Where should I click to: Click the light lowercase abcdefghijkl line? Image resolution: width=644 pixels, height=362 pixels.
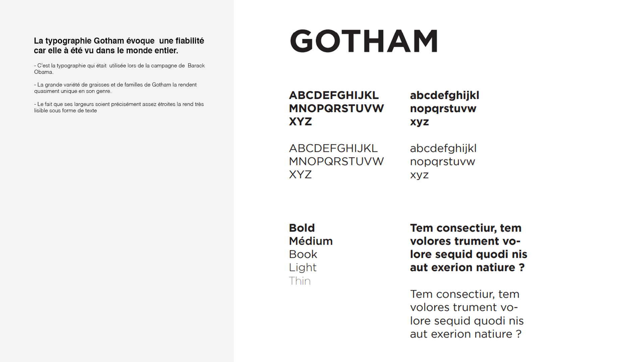(443, 148)
